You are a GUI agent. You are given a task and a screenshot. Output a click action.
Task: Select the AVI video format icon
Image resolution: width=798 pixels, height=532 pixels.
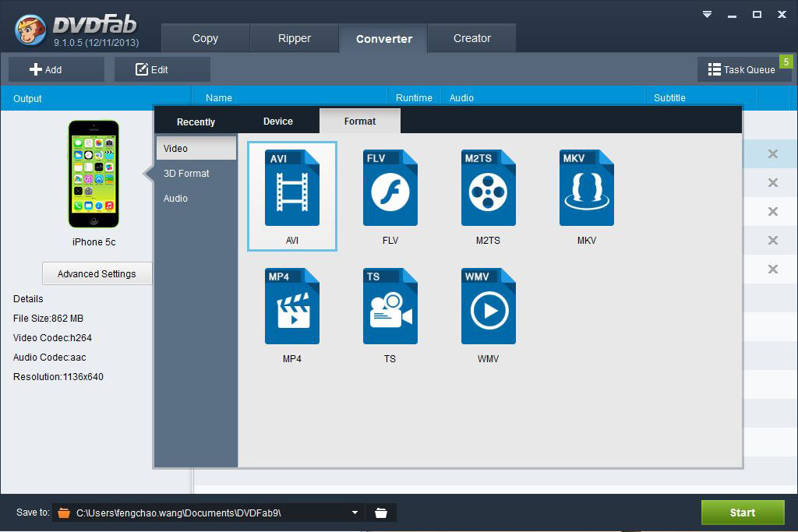(292, 188)
